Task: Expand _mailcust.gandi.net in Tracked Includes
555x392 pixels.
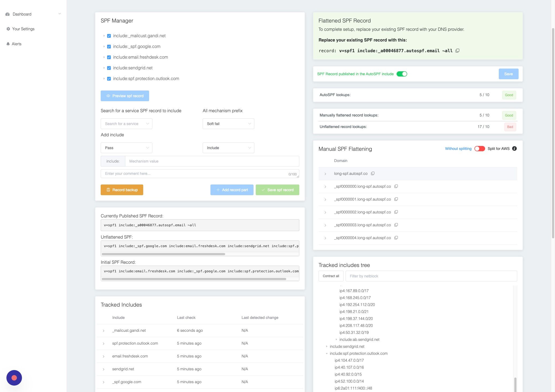Action: point(104,330)
